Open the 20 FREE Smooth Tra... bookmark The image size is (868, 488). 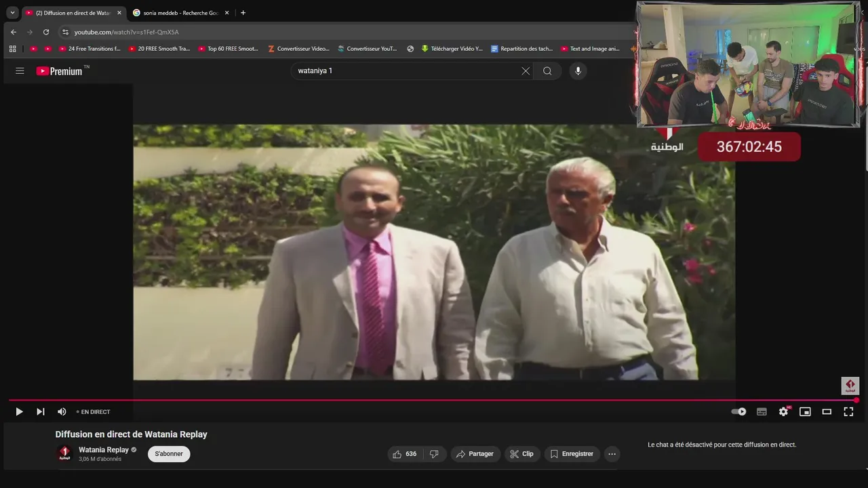(x=159, y=49)
